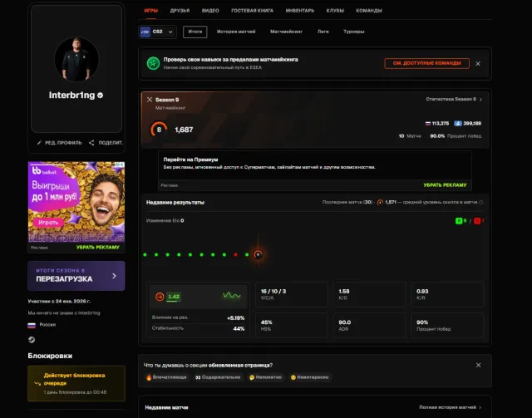The width and height of the screenshot is (532, 418).
Task: Click the +5.19% Влияние на рез. value
Action: coord(235,318)
